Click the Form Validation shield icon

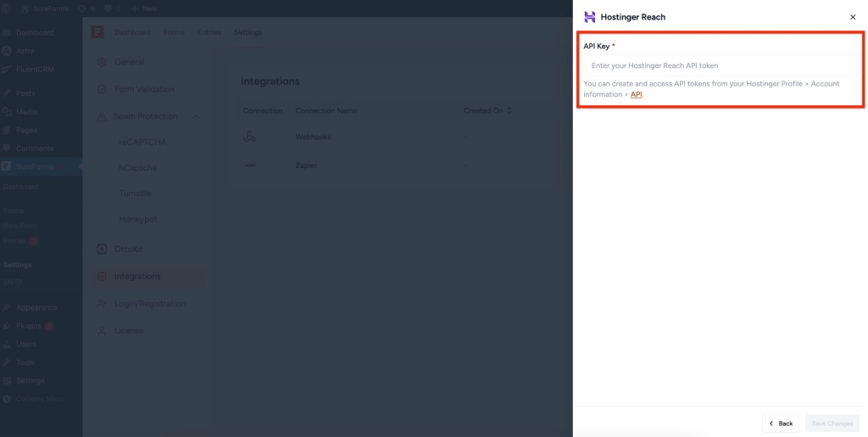tap(102, 90)
